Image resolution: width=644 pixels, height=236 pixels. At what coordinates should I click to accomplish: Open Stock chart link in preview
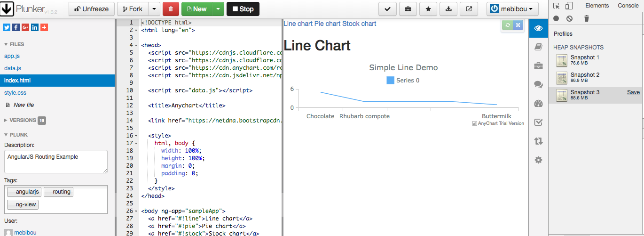tap(359, 24)
